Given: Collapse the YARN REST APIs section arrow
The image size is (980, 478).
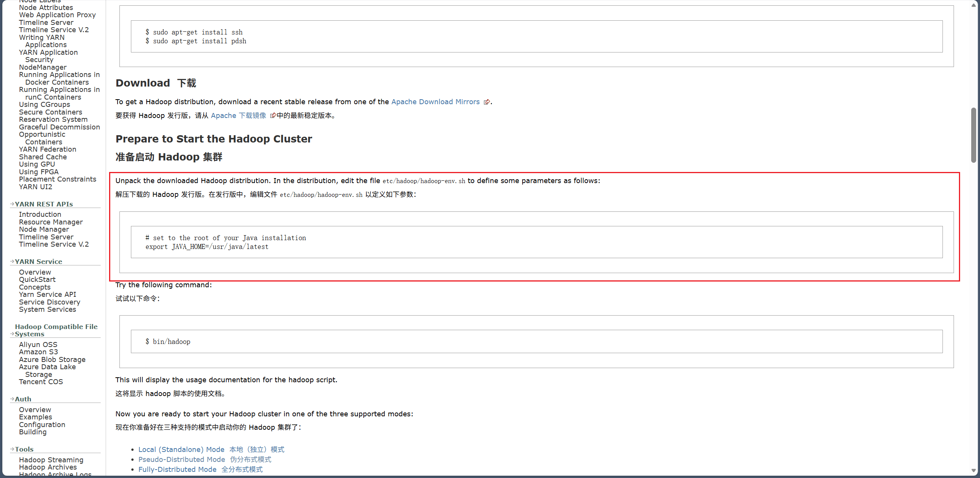Looking at the screenshot, I should click(12, 204).
